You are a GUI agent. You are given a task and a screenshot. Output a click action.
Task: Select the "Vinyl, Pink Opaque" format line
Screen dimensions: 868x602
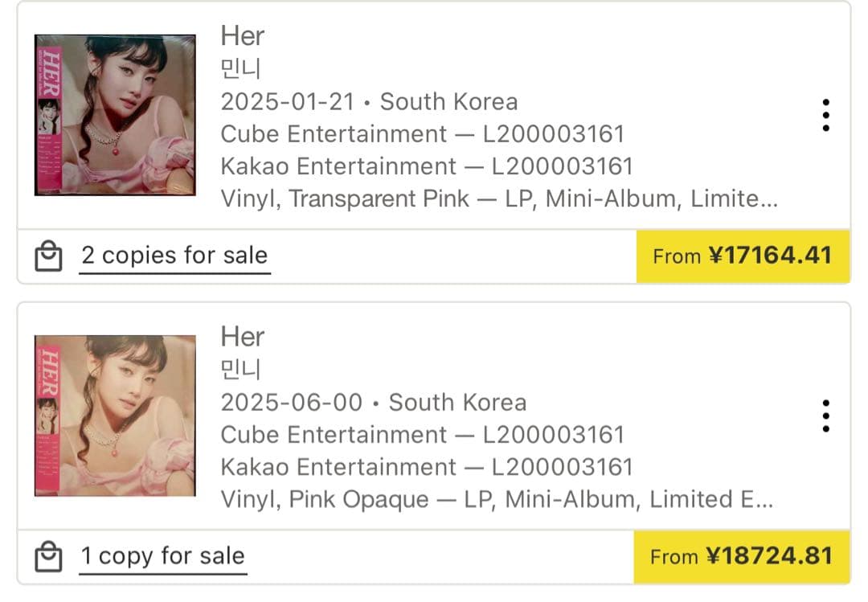(496, 499)
